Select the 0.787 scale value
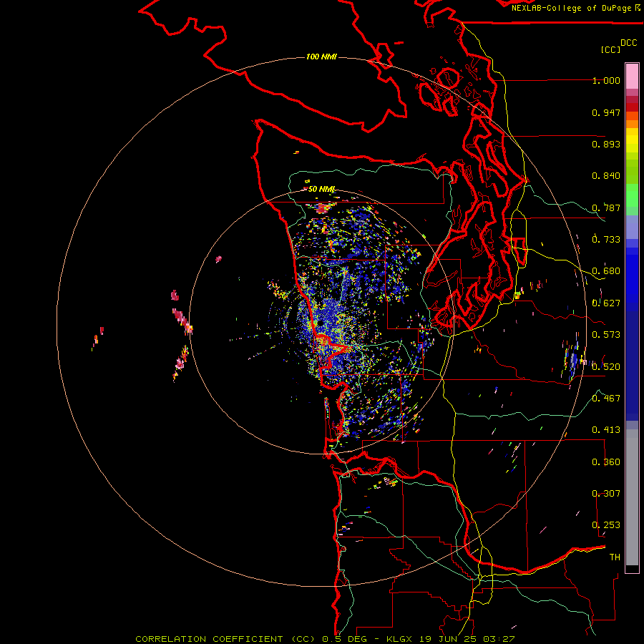 coord(606,208)
